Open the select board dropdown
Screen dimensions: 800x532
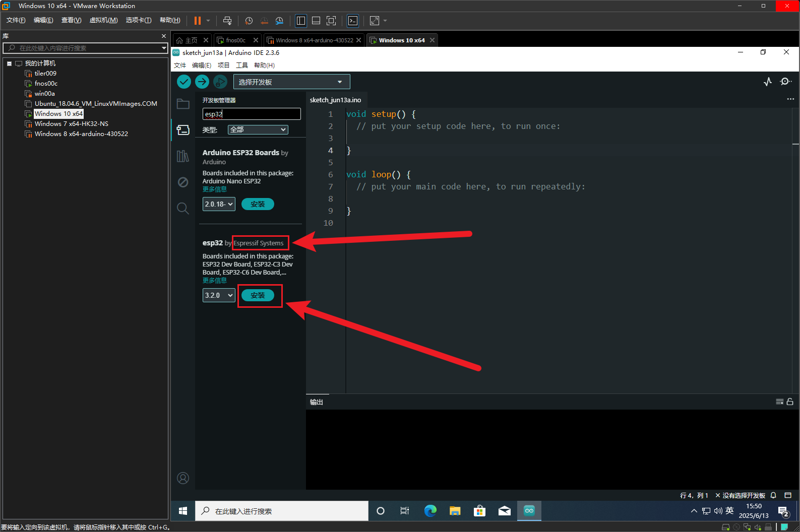(291, 82)
